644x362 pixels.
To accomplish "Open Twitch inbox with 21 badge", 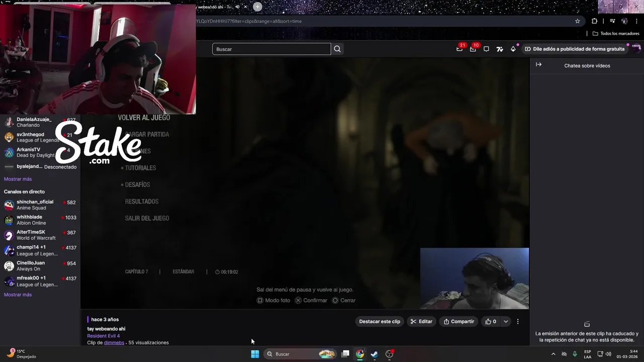I will 459,49.
